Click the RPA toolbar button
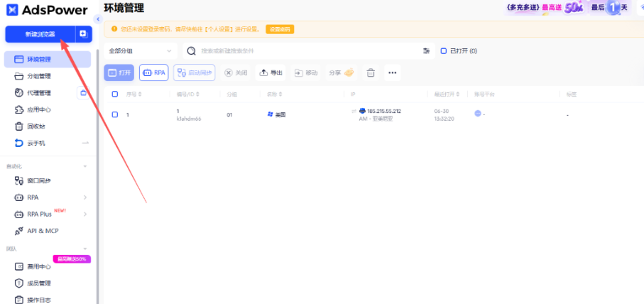Viewport: 644px width, 304px height. tap(153, 72)
